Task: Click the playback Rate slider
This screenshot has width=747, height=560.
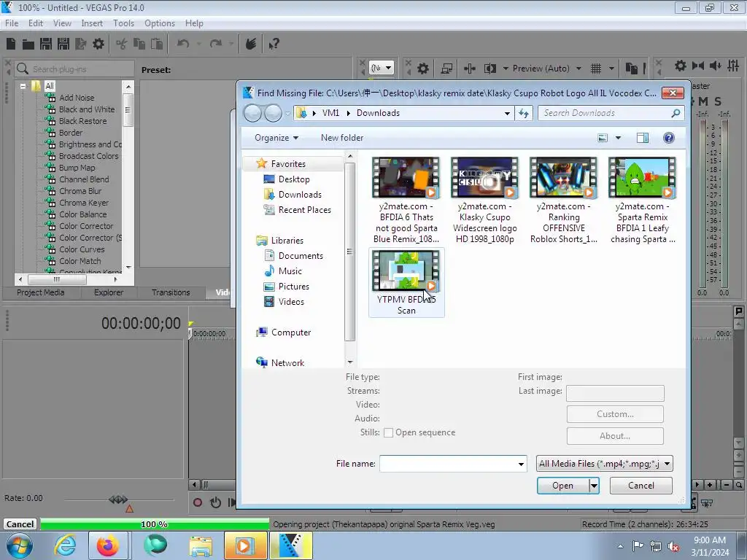Action: point(118,499)
